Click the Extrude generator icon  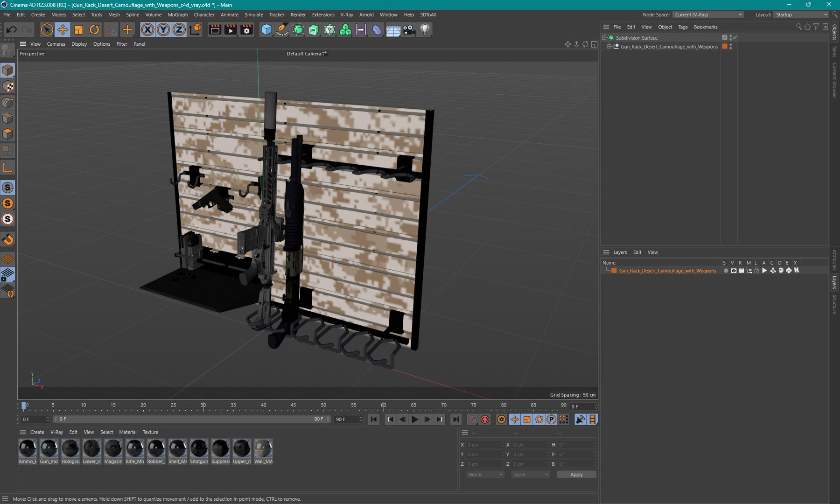click(314, 30)
